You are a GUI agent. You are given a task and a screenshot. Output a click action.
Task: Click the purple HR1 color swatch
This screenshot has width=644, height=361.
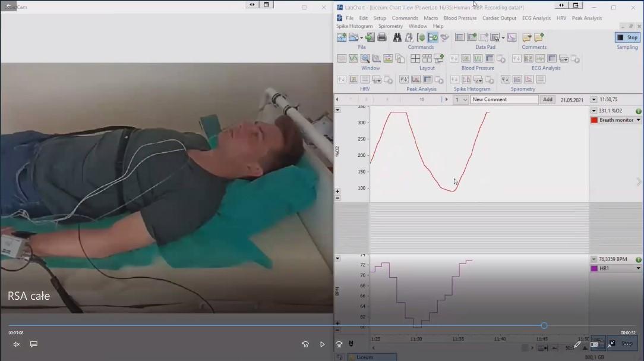pos(594,268)
